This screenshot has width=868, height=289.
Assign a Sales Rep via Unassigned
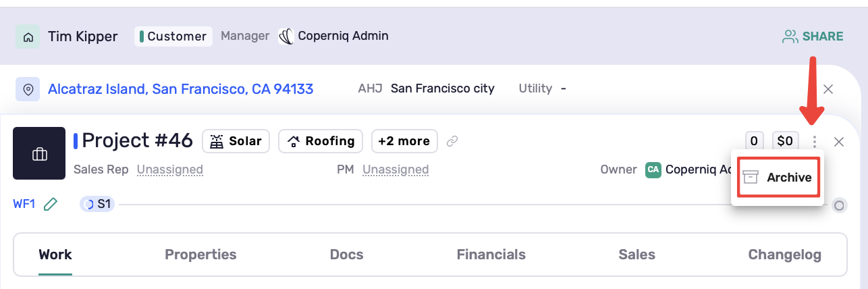coord(170,169)
